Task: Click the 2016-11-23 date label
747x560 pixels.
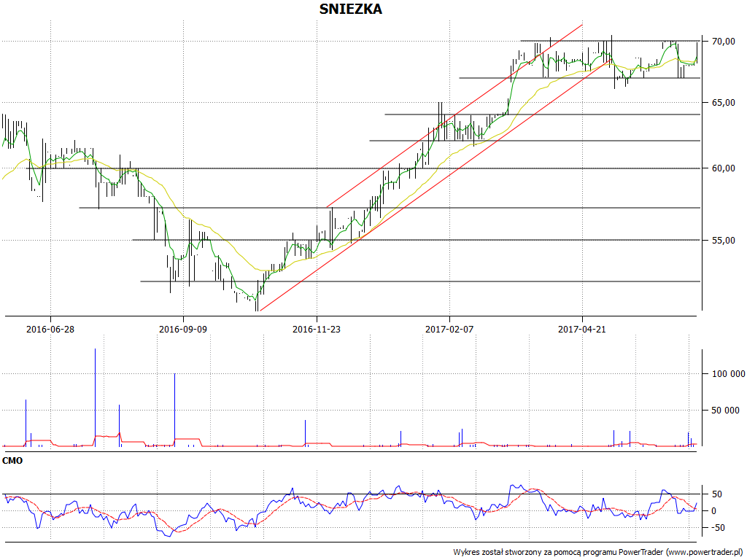Action: 317,329
